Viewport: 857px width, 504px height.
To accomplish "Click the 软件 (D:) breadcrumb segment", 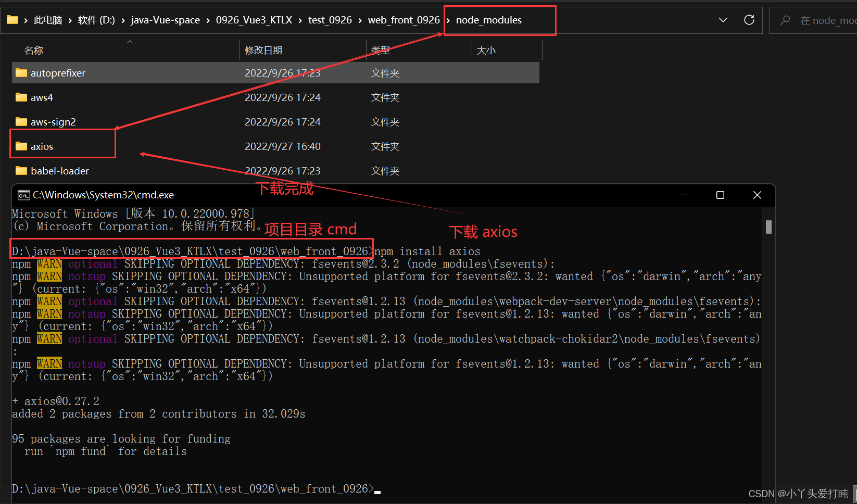I will (96, 20).
